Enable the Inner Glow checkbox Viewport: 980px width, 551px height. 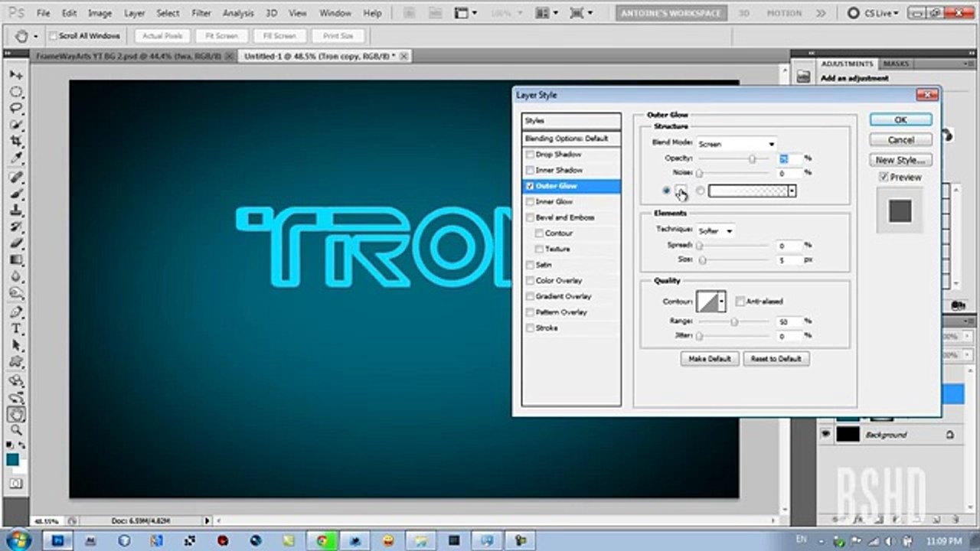530,201
